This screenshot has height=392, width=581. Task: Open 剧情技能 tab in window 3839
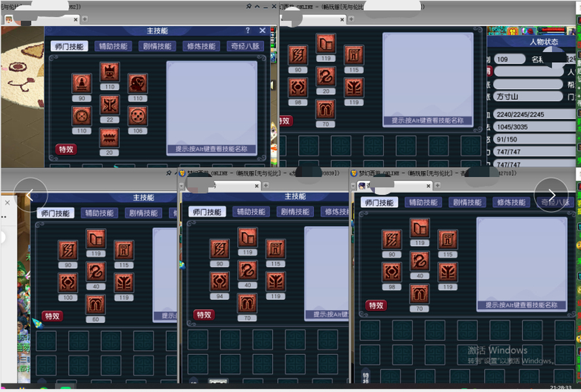coord(295,212)
